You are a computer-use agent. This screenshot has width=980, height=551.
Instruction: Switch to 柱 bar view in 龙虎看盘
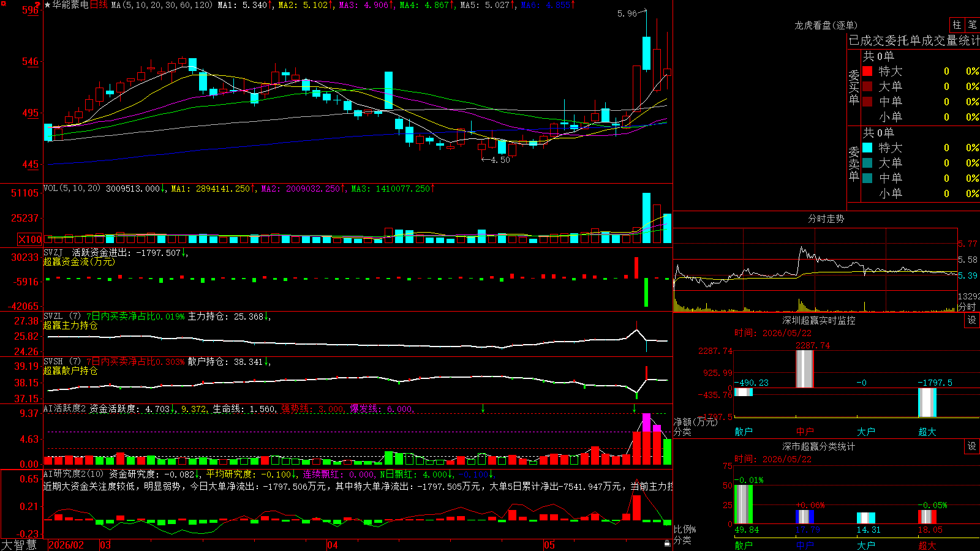pyautogui.click(x=957, y=24)
